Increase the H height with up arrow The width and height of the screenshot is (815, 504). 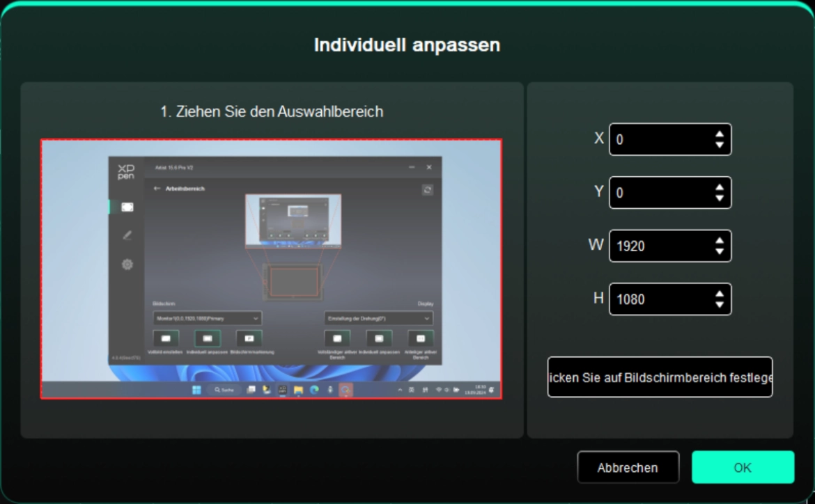coord(720,294)
